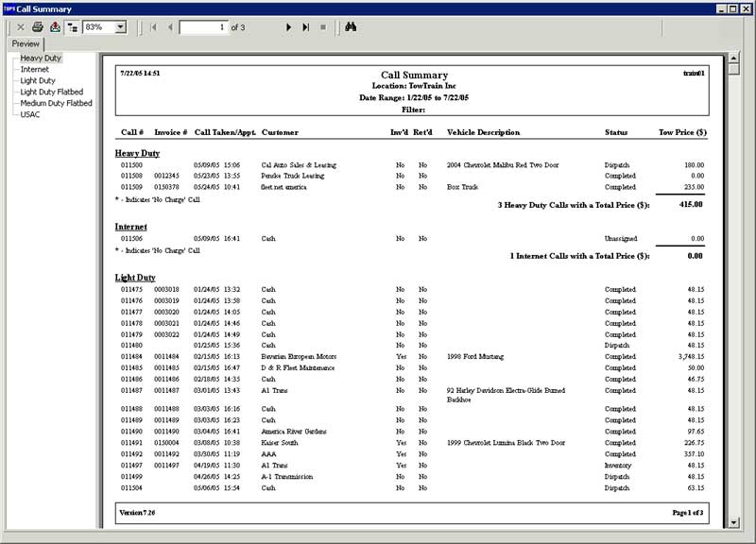Screen dimensions: 756x544
Task: Click call number 011504
Action: 131,488
